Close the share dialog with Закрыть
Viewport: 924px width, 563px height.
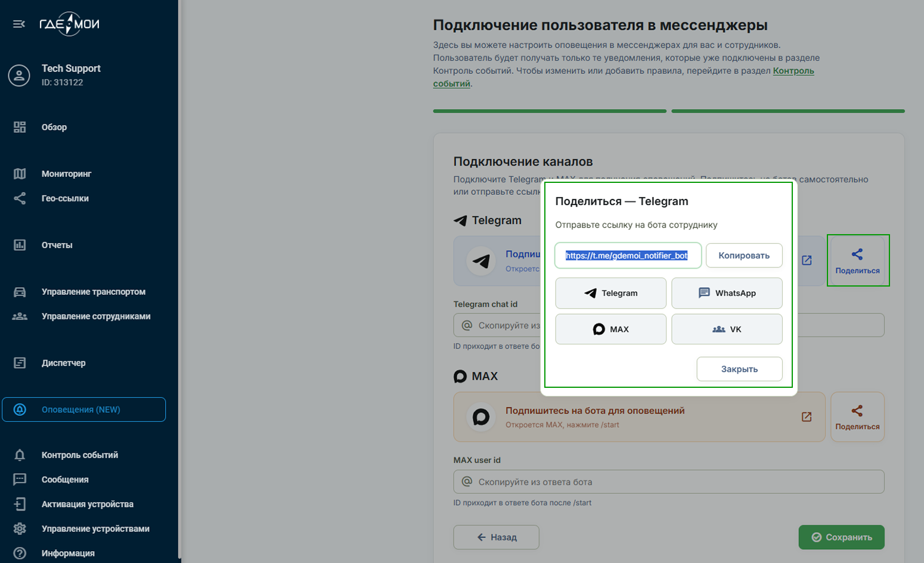coord(739,369)
